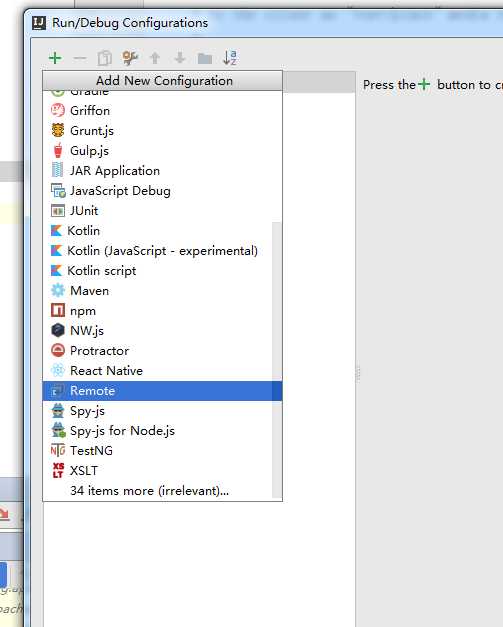The height and width of the screenshot is (627, 503).
Task: Choose JavaScript Debug configuration
Action: (x=162, y=190)
